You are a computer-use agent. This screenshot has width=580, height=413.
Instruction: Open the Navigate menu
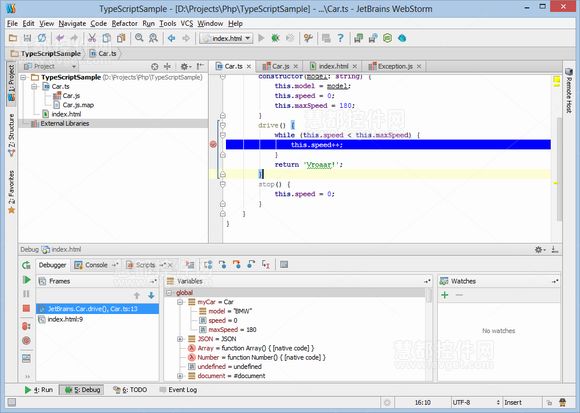pyautogui.click(x=72, y=24)
